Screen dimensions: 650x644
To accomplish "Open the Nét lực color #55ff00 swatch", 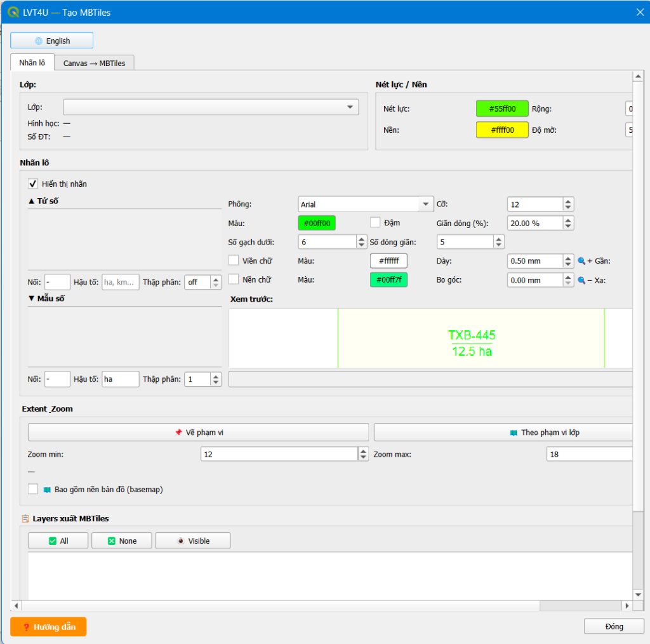I will point(503,109).
